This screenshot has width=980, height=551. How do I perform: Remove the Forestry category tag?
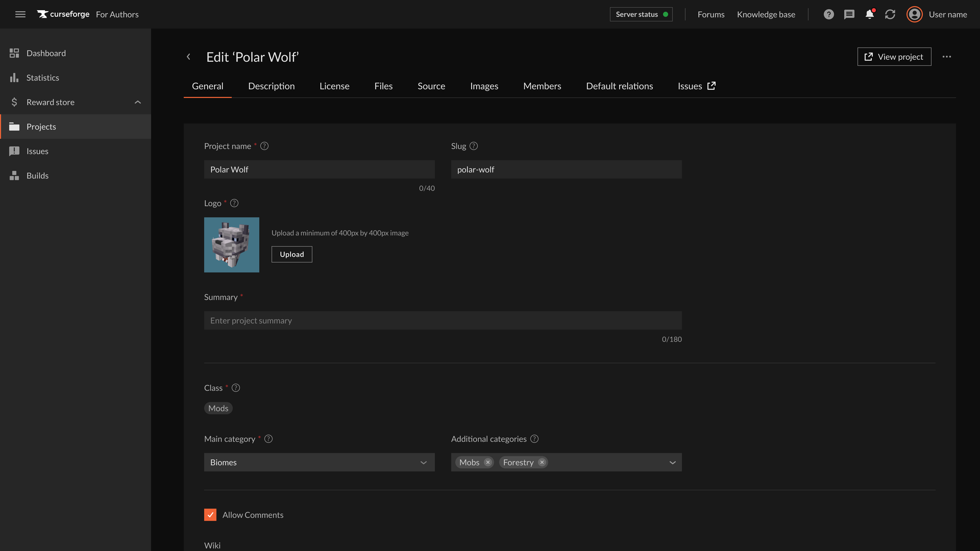click(542, 462)
